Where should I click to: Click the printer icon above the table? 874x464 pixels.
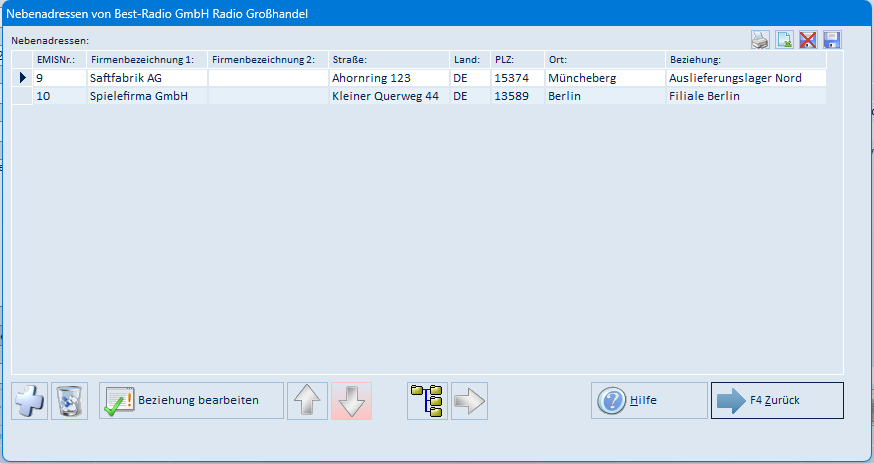tap(760, 40)
